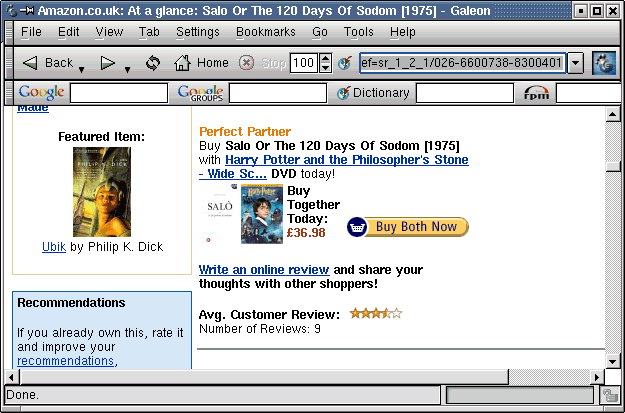Focus the Dictionary search field
Image resolution: width=625 pixels, height=413 pixels.
[465, 93]
